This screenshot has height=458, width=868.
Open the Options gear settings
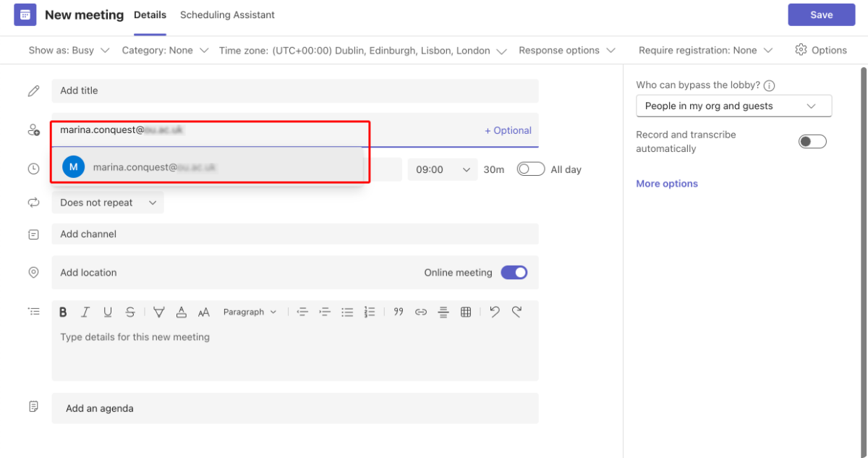(821, 49)
